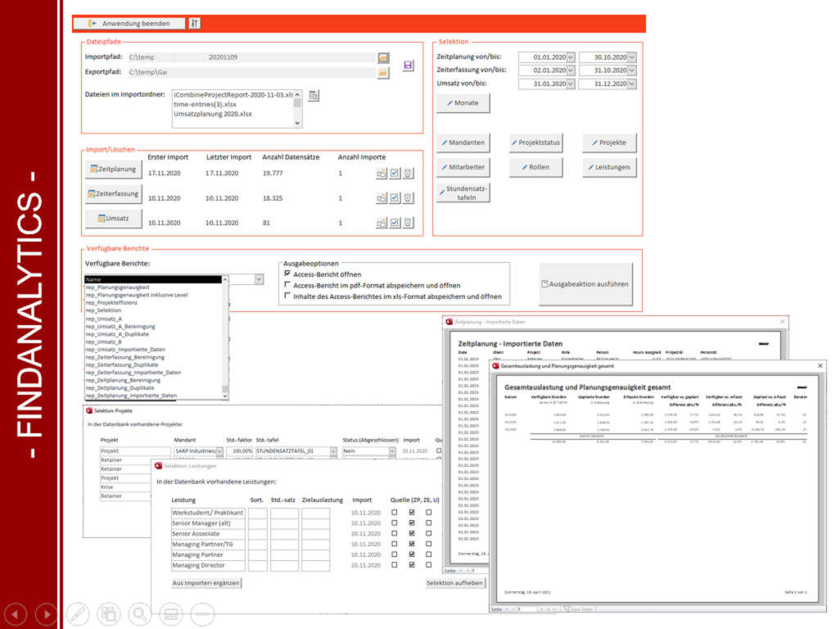
Task: Click the Mandanten selection button
Action: [463, 143]
